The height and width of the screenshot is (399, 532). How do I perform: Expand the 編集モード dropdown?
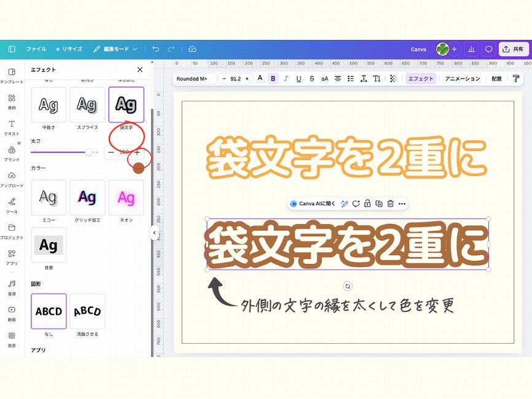[x=115, y=49]
